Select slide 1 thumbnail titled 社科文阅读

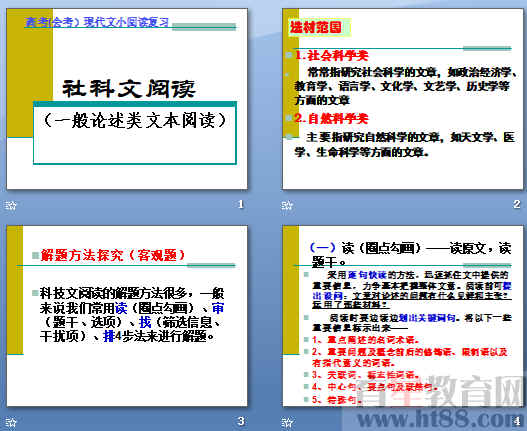[127, 99]
